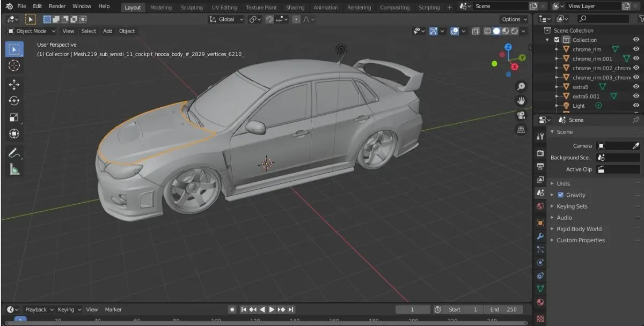
Task: Switch perspective/orthographic with grid icon
Action: click(521, 129)
